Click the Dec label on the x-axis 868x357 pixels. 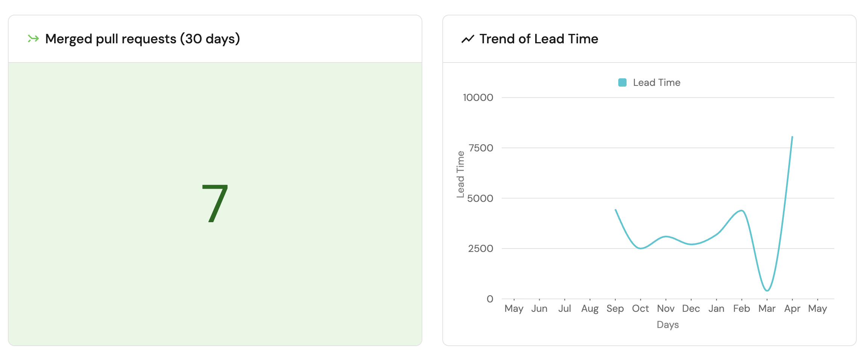click(691, 309)
